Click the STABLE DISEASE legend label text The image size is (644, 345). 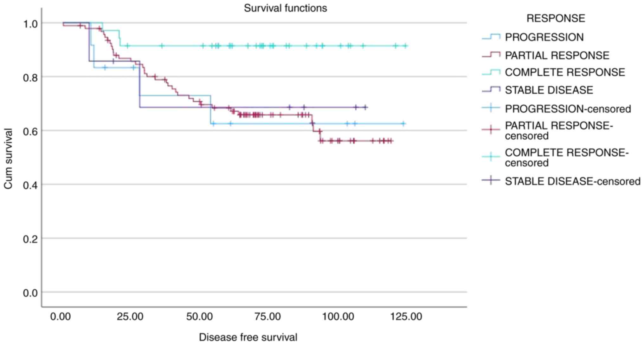(x=549, y=90)
